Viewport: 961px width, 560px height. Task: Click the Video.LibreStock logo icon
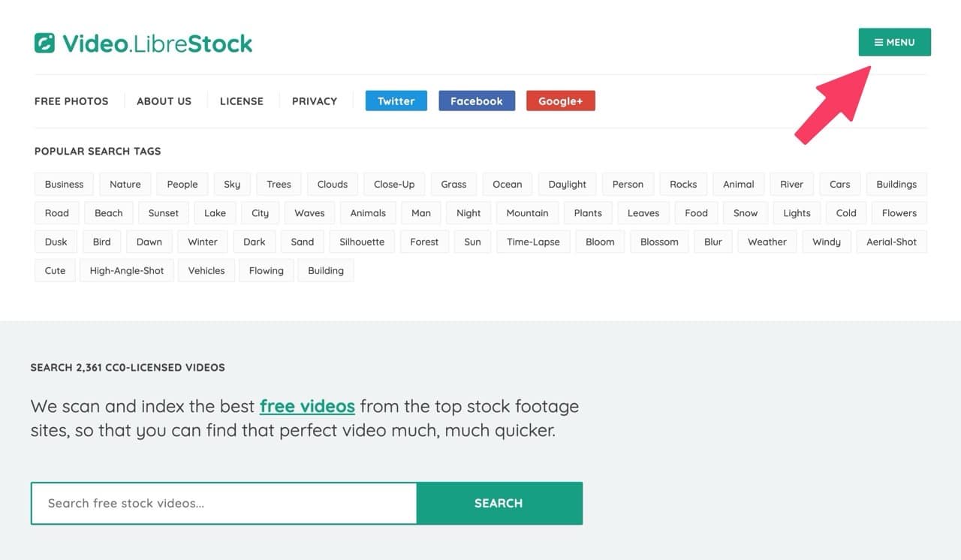coord(44,44)
